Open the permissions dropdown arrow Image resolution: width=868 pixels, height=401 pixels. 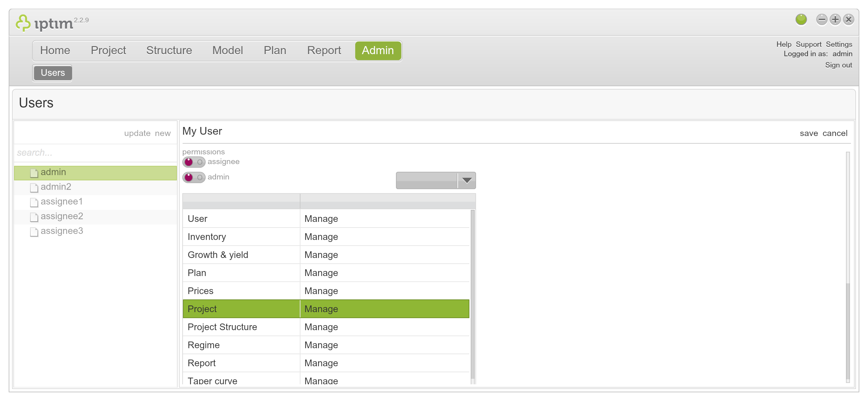click(x=467, y=180)
